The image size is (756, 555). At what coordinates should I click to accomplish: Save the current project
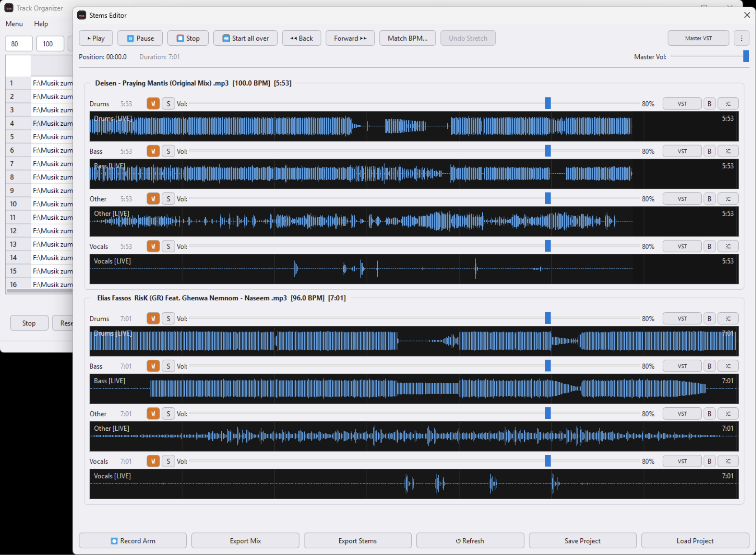(x=583, y=541)
